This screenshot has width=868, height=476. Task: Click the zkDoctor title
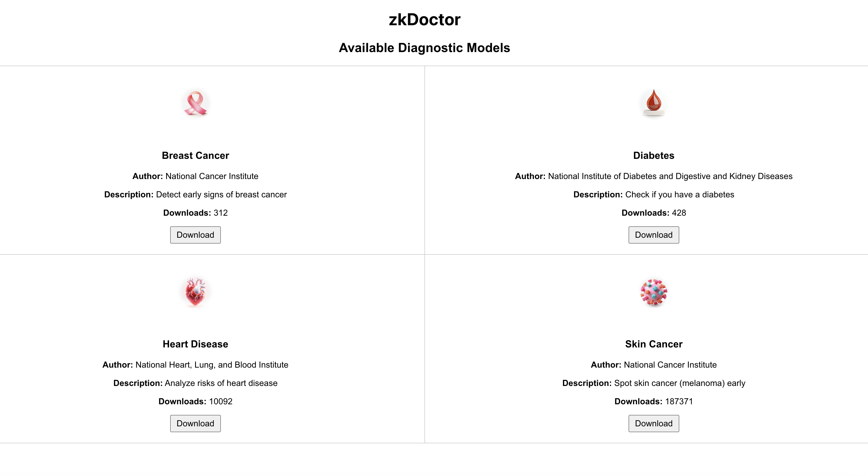425,20
